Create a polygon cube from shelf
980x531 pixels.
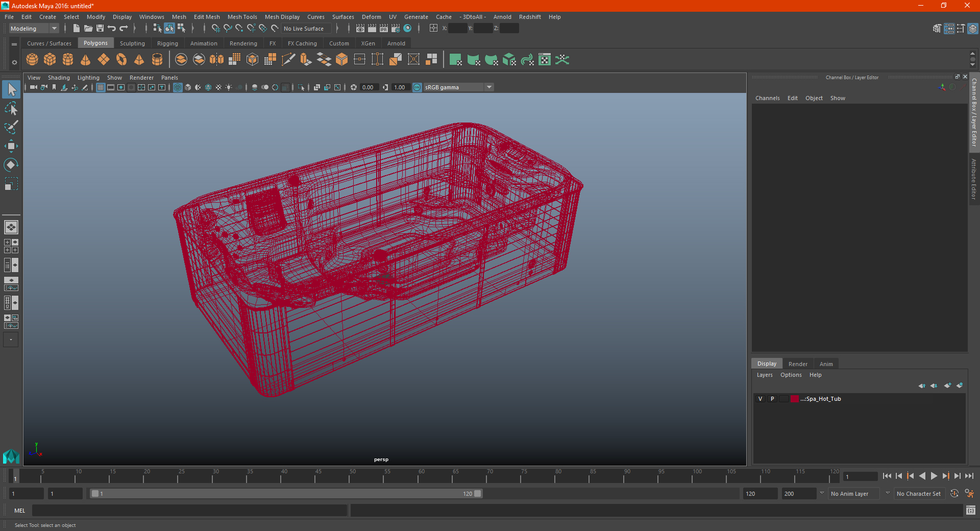coord(50,60)
